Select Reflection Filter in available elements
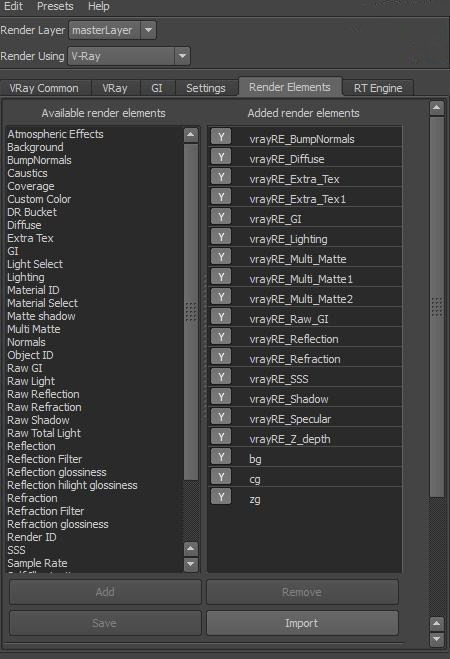The image size is (450, 659). [45, 459]
